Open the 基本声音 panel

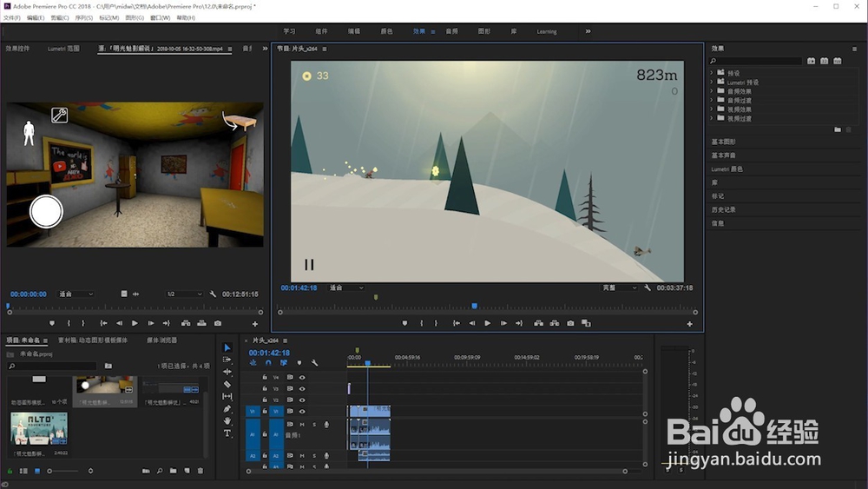[724, 155]
